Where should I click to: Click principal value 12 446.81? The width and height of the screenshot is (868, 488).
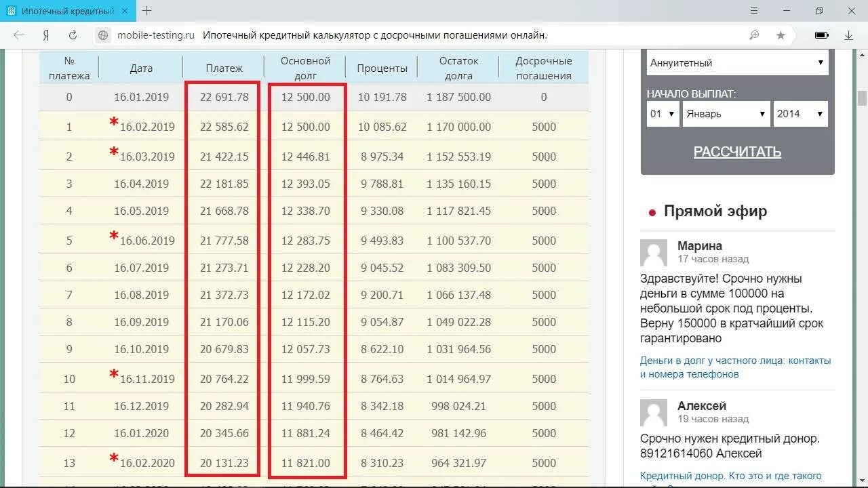pos(305,157)
